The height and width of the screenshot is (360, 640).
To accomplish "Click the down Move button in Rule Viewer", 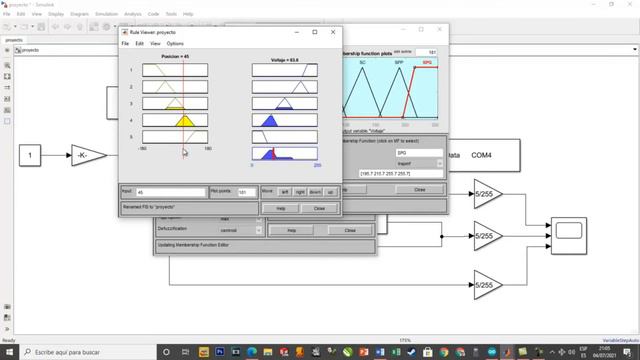I will pos(315,192).
